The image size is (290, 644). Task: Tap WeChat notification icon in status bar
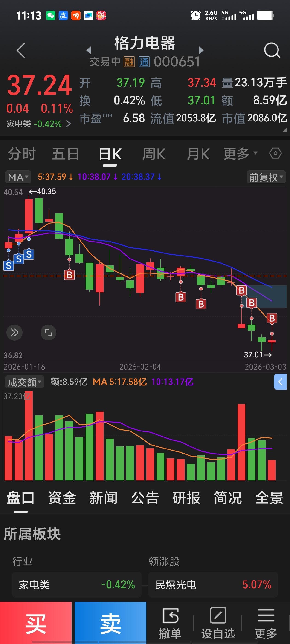51,15
